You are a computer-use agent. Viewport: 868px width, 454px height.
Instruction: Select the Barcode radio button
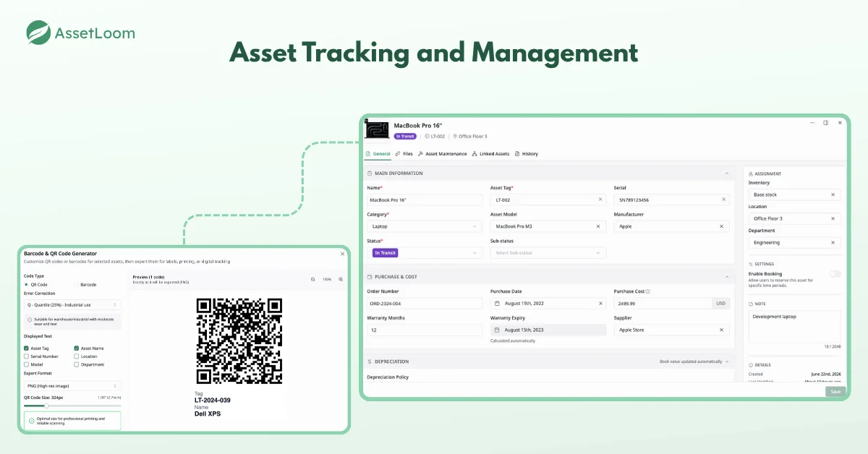click(75, 285)
